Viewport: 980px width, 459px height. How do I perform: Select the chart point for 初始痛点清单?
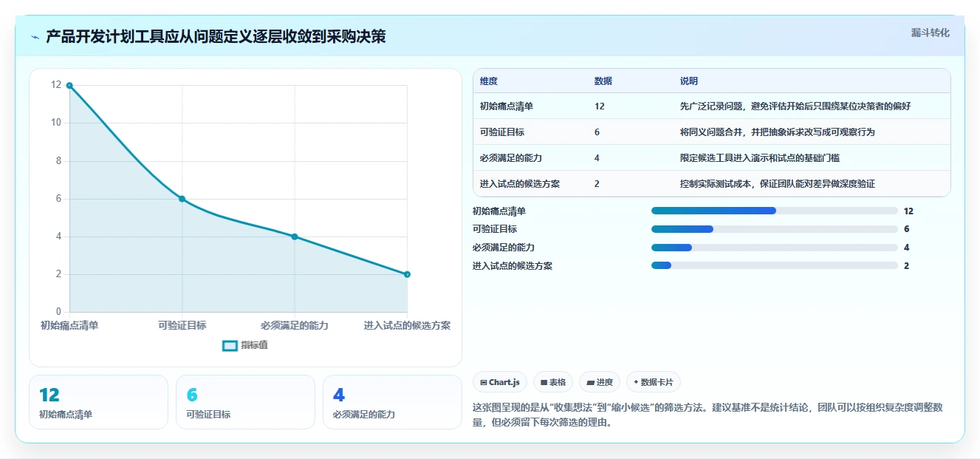pos(69,85)
